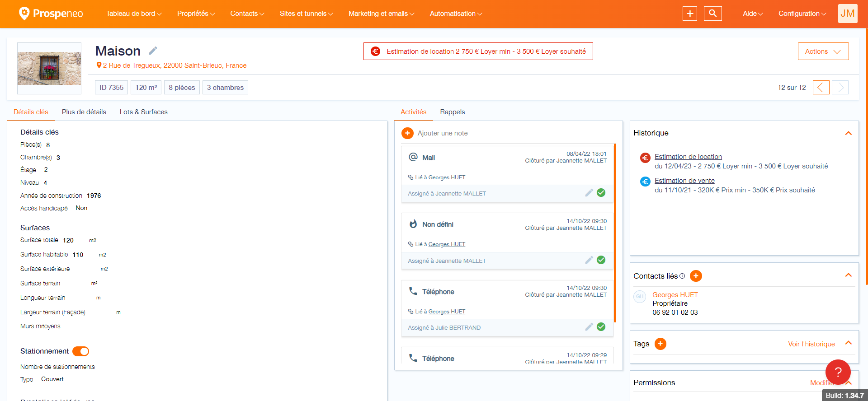Switch to Lots & Surfaces tab
This screenshot has width=868, height=401.
(x=143, y=112)
